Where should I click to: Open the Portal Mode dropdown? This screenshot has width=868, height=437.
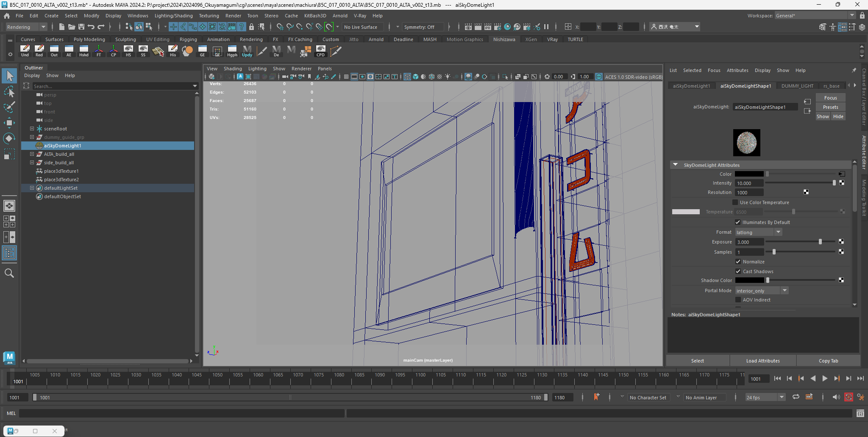click(762, 290)
